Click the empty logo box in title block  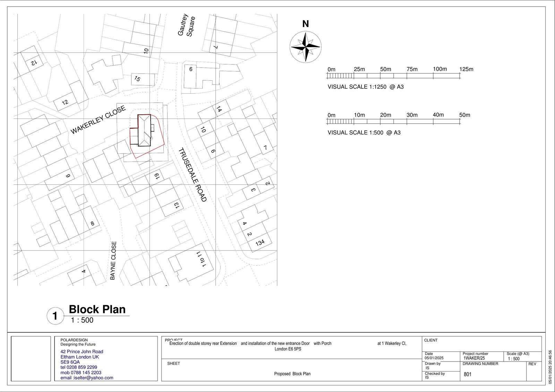pyautogui.click(x=31, y=359)
